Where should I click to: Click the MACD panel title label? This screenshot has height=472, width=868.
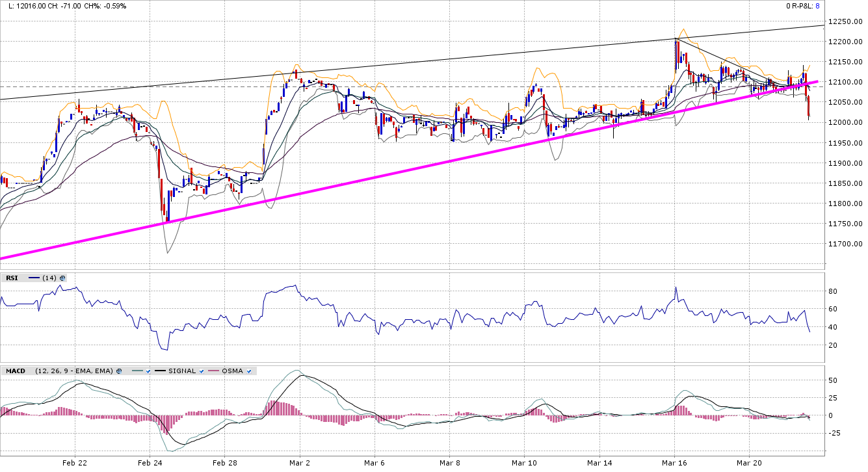point(15,371)
